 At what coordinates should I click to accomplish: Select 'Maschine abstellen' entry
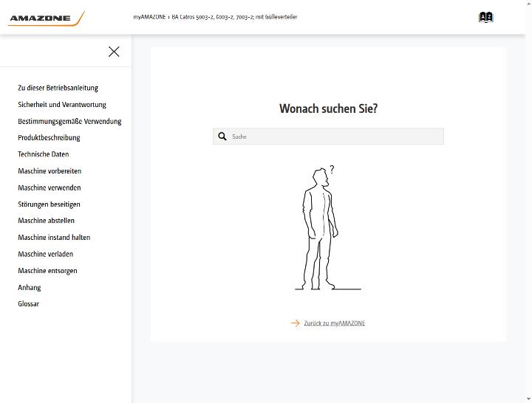click(46, 221)
